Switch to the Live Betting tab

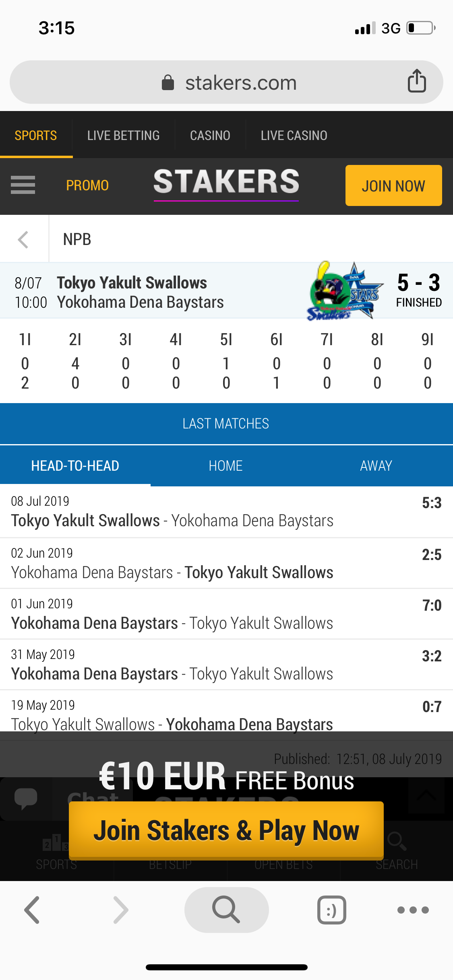click(124, 136)
